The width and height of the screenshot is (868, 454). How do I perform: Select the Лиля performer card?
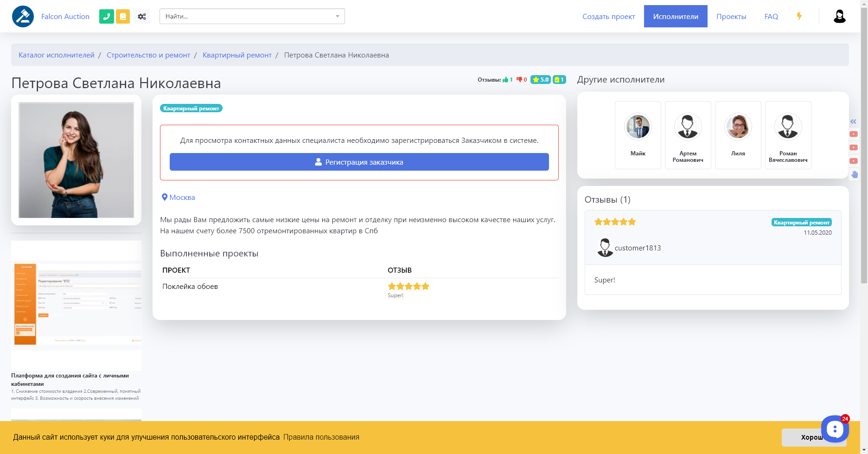738,135
